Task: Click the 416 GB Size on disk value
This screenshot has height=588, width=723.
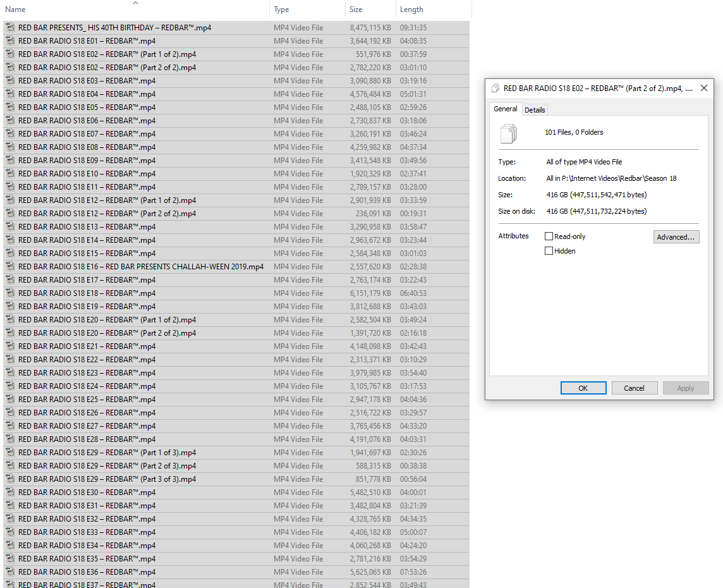Action: click(597, 211)
